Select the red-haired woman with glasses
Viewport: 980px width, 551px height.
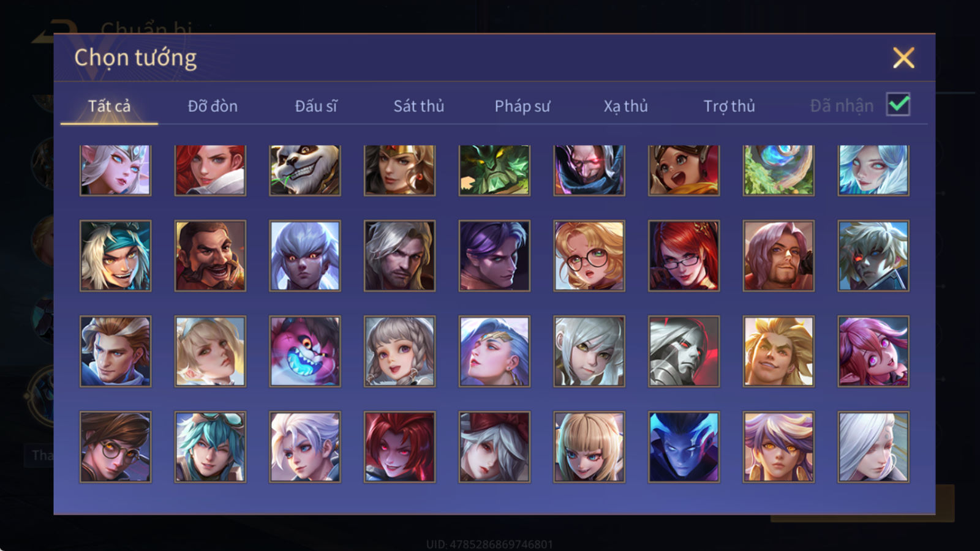[x=684, y=256]
